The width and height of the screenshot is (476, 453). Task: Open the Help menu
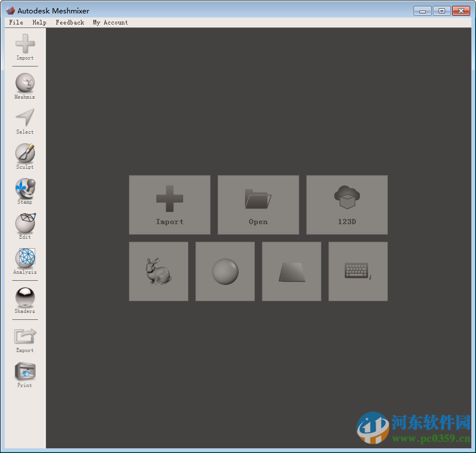40,22
